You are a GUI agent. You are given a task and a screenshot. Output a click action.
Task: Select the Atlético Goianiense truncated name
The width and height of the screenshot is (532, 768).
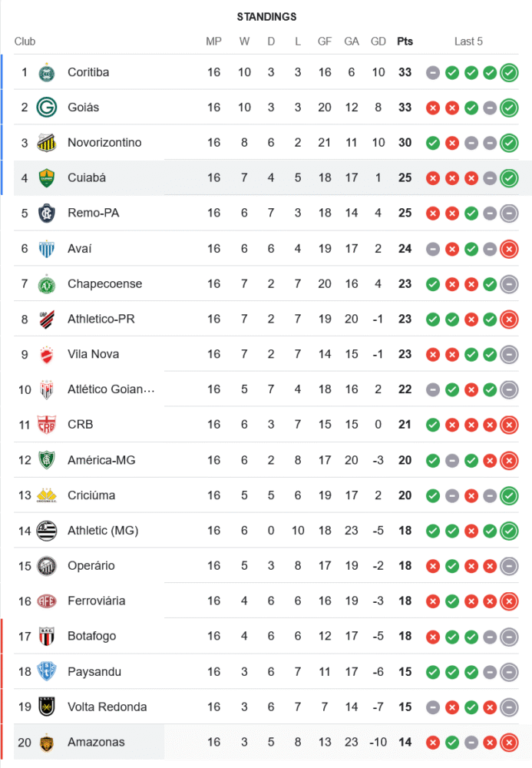click(111, 389)
